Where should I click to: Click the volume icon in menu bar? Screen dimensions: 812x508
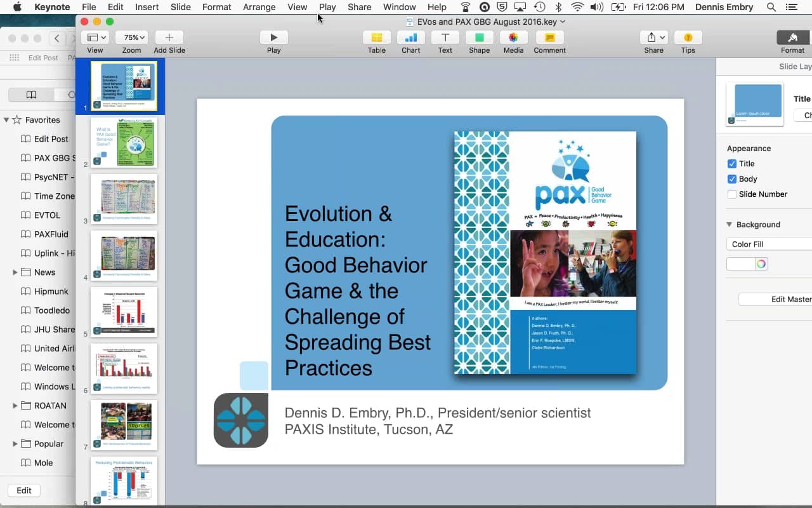596,7
